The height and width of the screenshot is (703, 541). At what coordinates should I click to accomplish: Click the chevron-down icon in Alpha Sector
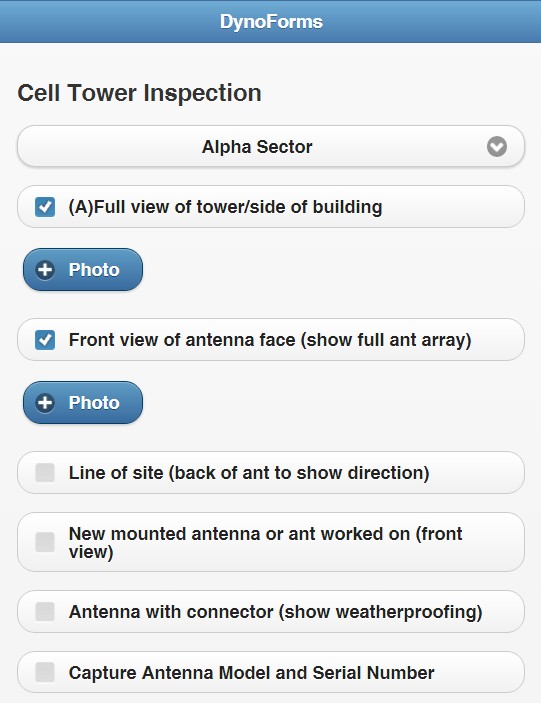pos(497,147)
